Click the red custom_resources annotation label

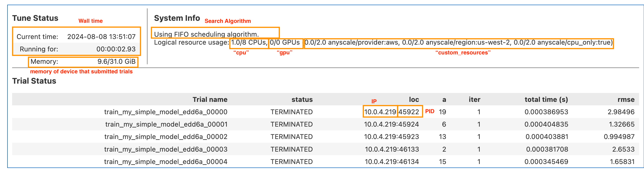click(463, 53)
